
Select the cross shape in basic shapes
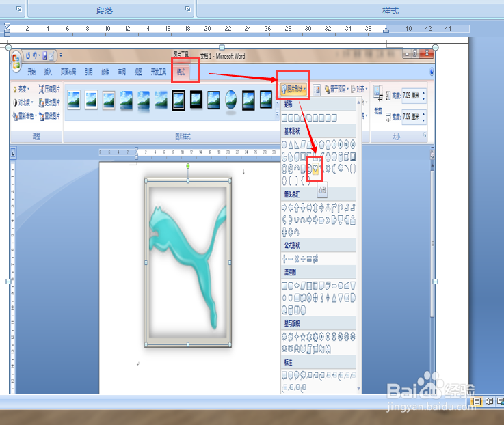[x=328, y=156]
